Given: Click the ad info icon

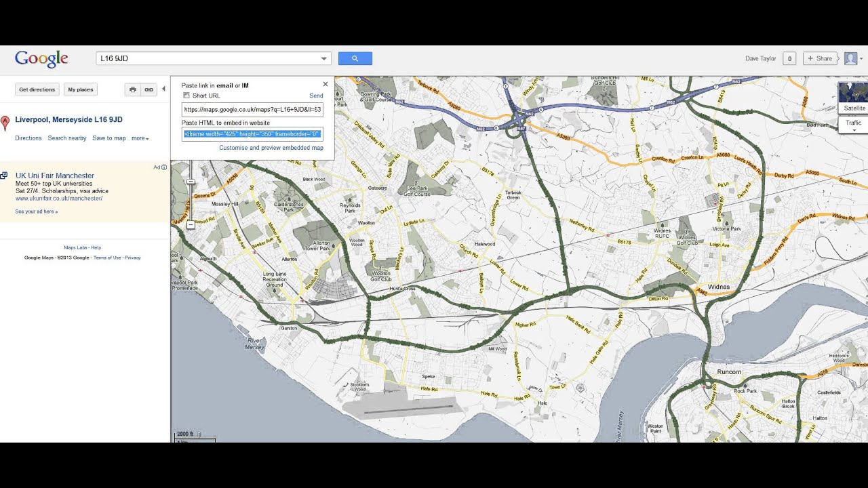Looking at the screenshot, I should (164, 167).
